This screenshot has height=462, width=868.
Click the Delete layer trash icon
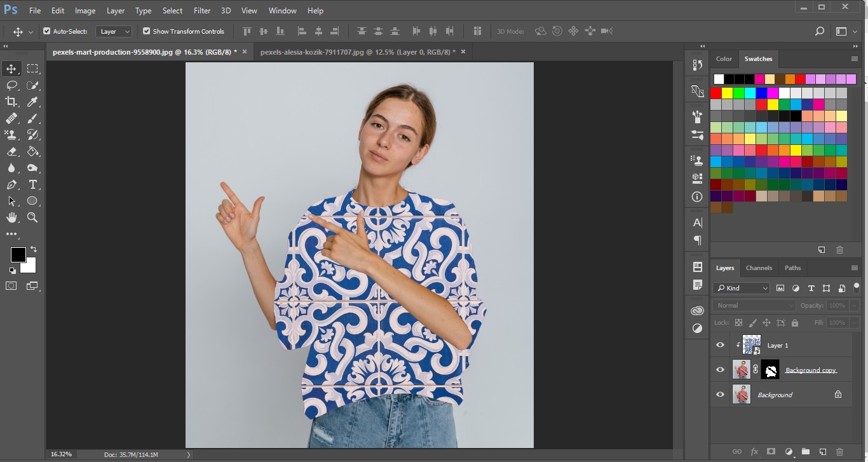click(x=839, y=452)
